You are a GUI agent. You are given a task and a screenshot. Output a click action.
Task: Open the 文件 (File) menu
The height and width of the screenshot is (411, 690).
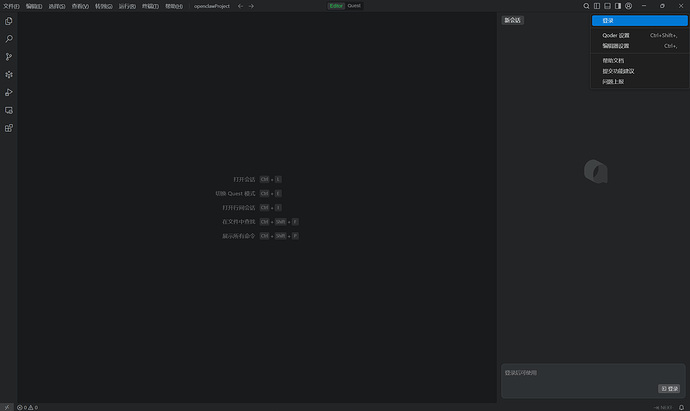tap(11, 6)
